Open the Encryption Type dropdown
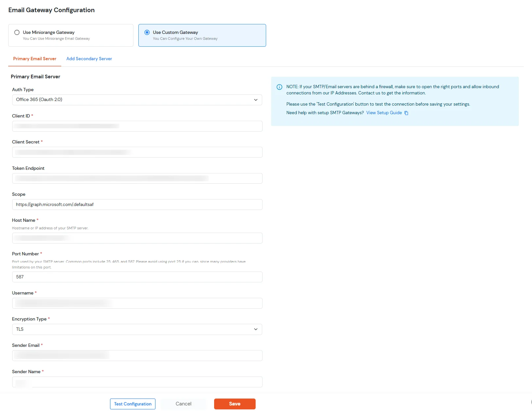Image resolution: width=532 pixels, height=411 pixels. click(137, 329)
